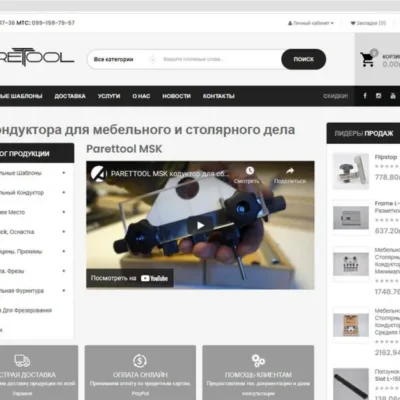The height and width of the screenshot is (400, 400).
Task: Open 'Для Фрезерования' catalog link
Action: [x=26, y=310]
